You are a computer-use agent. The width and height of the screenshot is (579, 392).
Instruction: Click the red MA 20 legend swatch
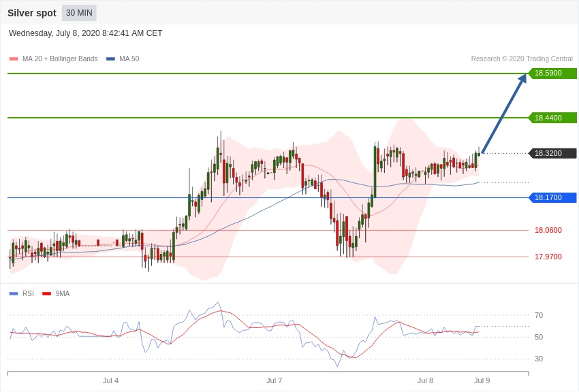(x=14, y=59)
